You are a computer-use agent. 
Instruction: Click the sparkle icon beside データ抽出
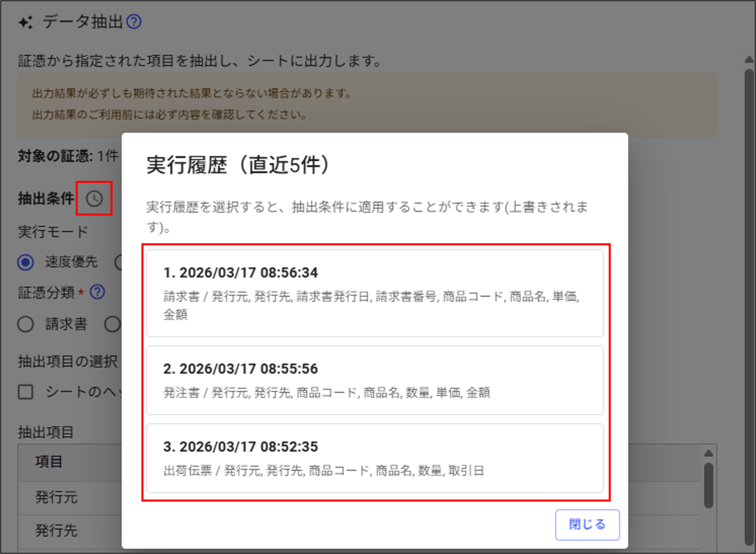tap(26, 22)
